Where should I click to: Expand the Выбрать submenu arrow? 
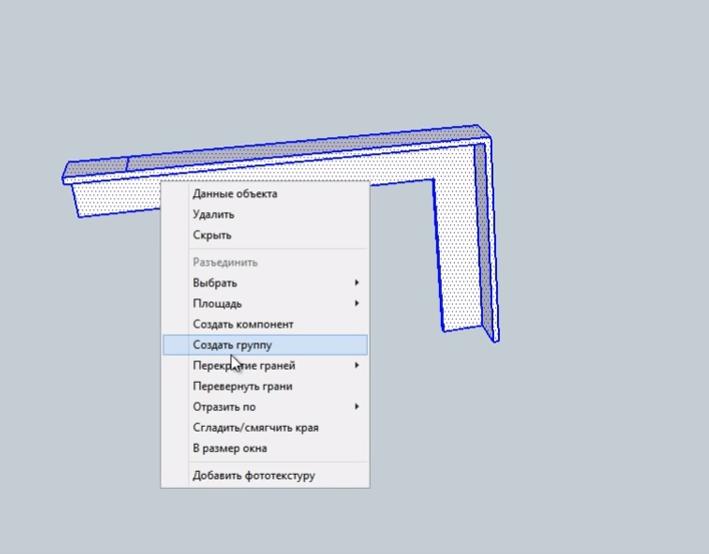click(x=357, y=283)
